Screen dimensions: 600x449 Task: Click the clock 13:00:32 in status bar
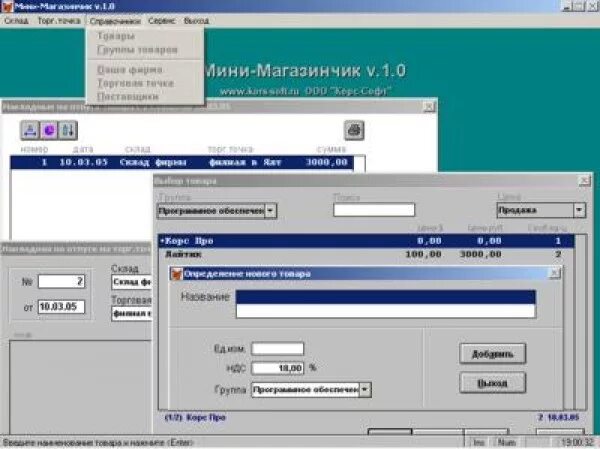pos(577,442)
